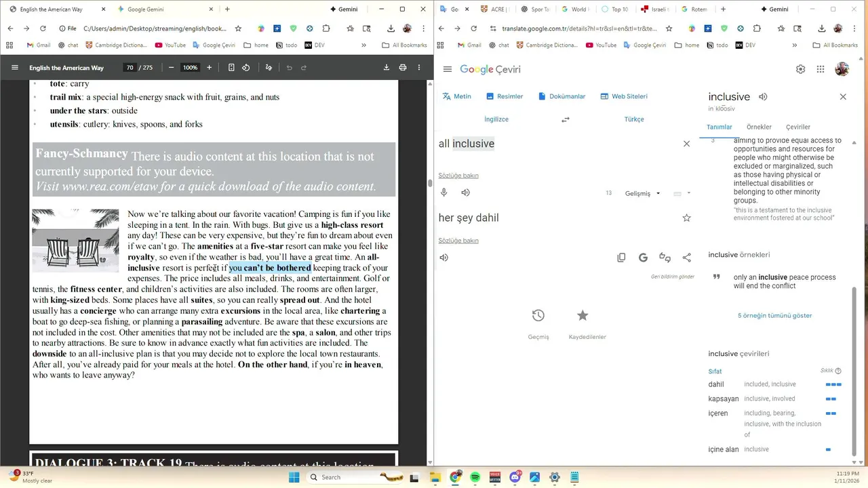Open PDF viewer more actions menu

pyautogui.click(x=419, y=68)
